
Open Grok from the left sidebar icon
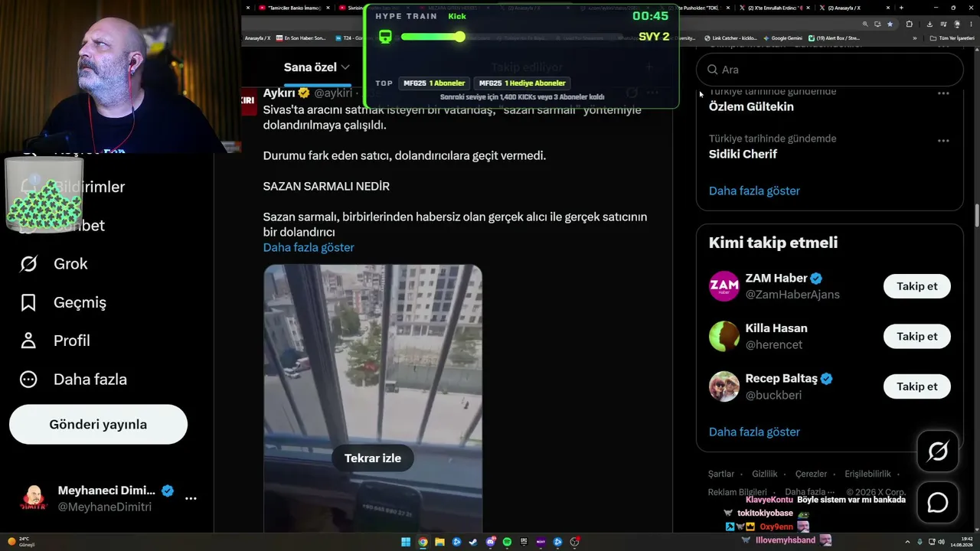coord(28,264)
